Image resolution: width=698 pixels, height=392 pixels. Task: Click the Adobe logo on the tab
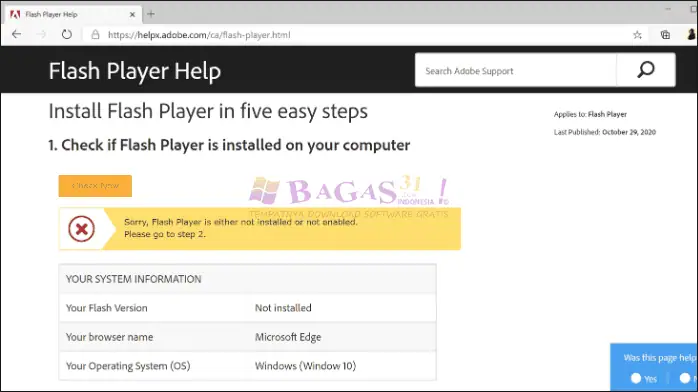point(15,14)
